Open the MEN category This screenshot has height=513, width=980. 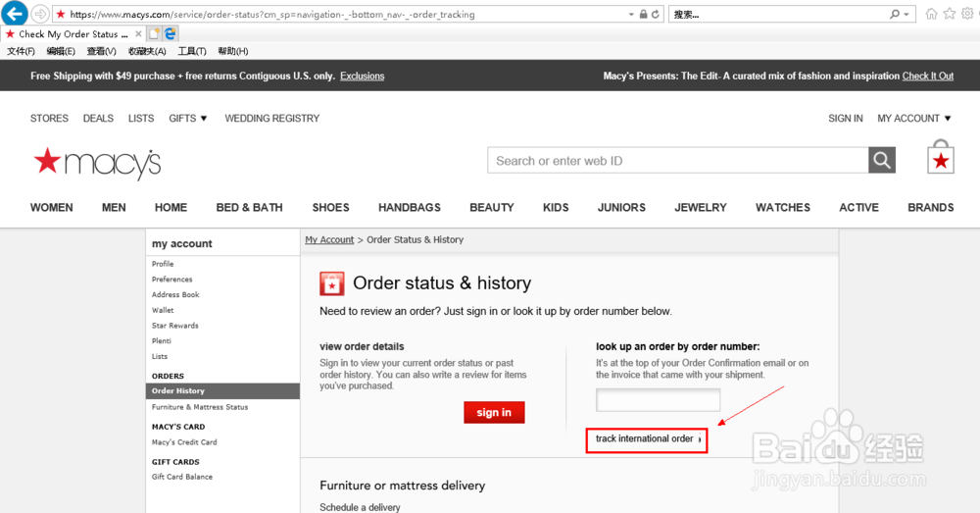114,208
